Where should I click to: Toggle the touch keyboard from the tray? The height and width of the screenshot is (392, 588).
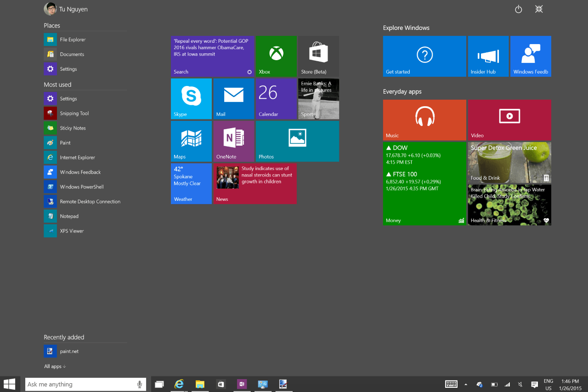coord(452,384)
